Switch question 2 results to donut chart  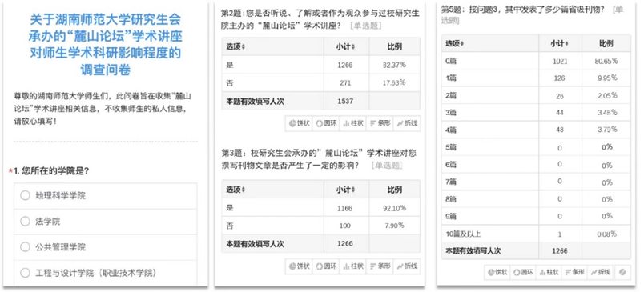pos(326,123)
